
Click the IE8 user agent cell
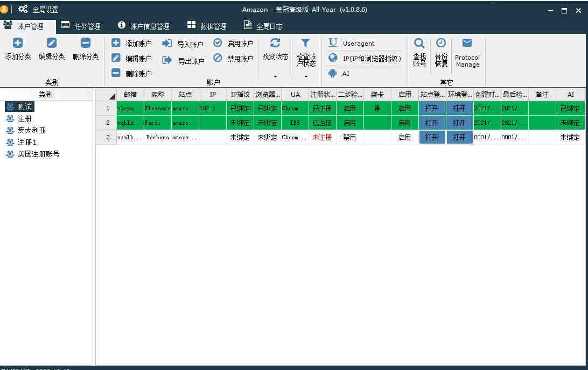tap(295, 123)
